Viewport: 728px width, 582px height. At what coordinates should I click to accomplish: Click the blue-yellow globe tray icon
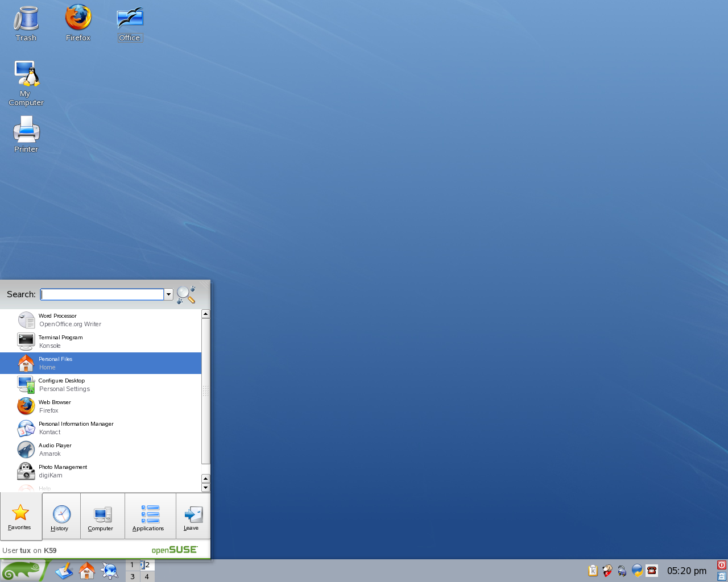click(637, 571)
